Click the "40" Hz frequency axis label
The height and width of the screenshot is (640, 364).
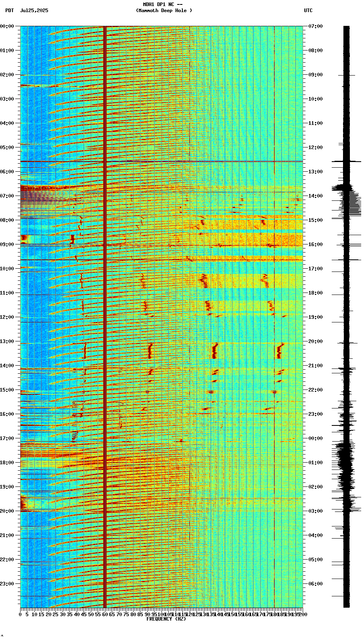click(77, 614)
